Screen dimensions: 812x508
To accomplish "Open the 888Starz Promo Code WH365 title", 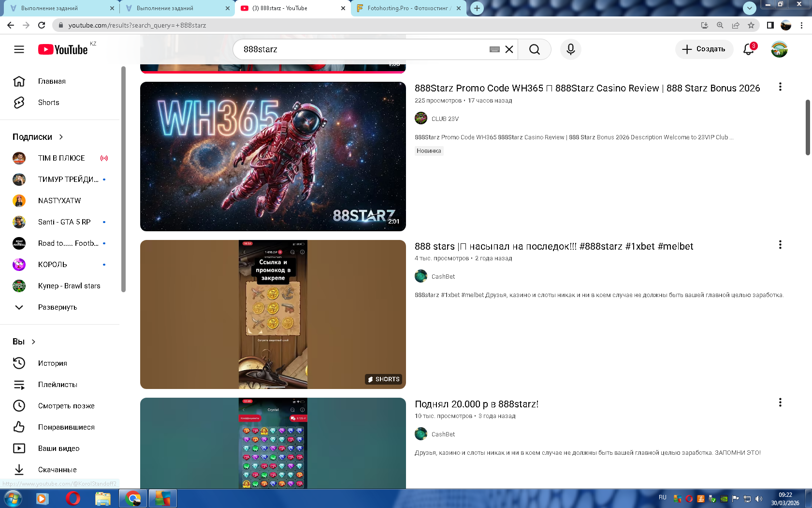I will point(587,88).
